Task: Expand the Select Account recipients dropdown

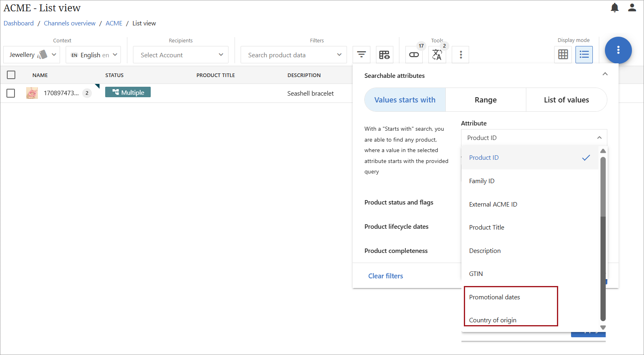Action: [181, 55]
